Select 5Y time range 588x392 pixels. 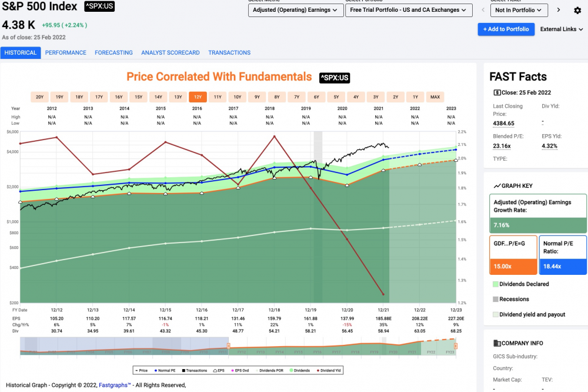click(x=336, y=97)
